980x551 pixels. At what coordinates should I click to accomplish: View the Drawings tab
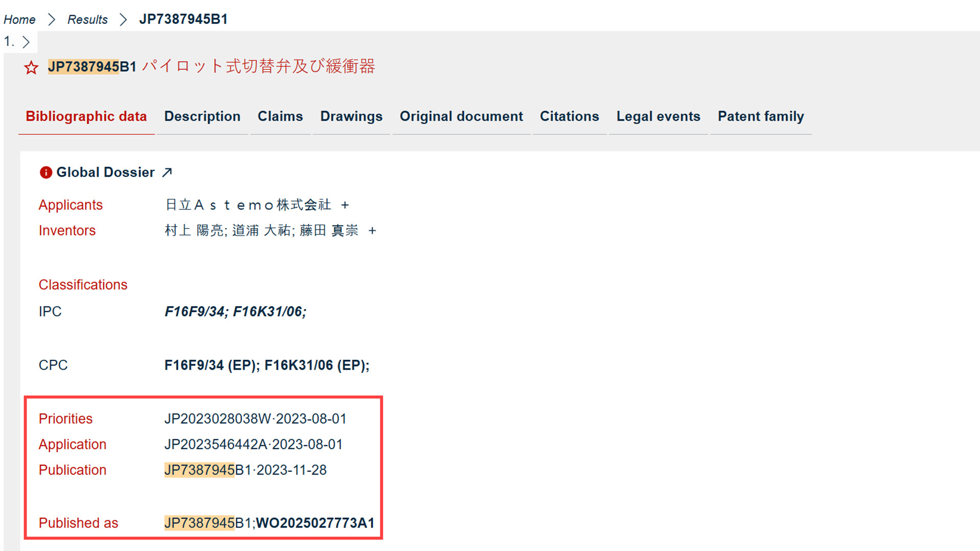[x=351, y=116]
